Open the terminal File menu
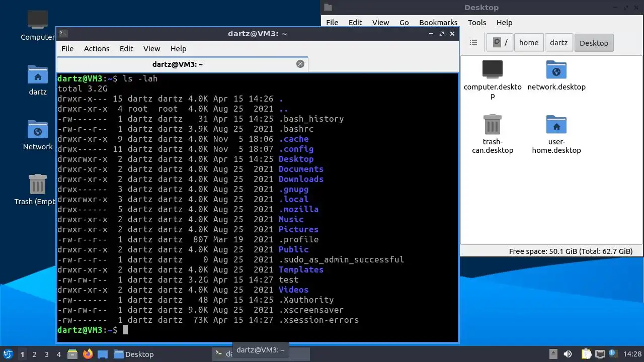The height and width of the screenshot is (362, 644). click(x=67, y=49)
